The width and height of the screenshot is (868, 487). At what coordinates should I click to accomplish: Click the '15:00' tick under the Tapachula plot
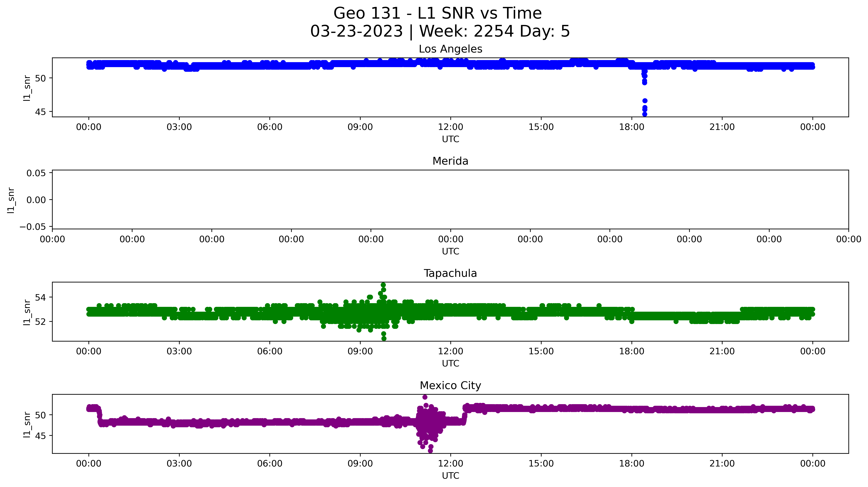(x=541, y=351)
